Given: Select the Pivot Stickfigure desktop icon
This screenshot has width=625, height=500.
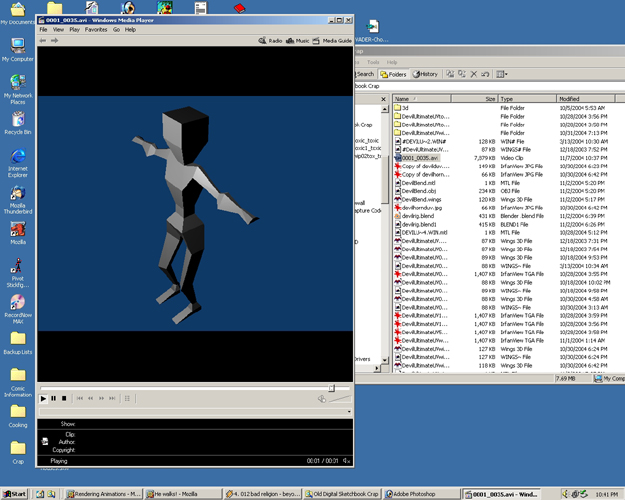Looking at the screenshot, I should pos(18,273).
